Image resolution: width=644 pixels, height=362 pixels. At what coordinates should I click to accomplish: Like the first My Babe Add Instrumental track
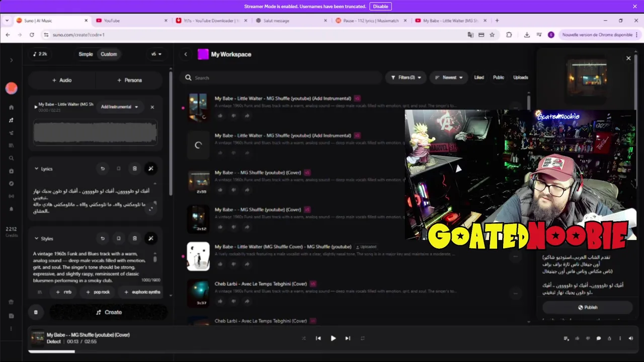(220, 116)
